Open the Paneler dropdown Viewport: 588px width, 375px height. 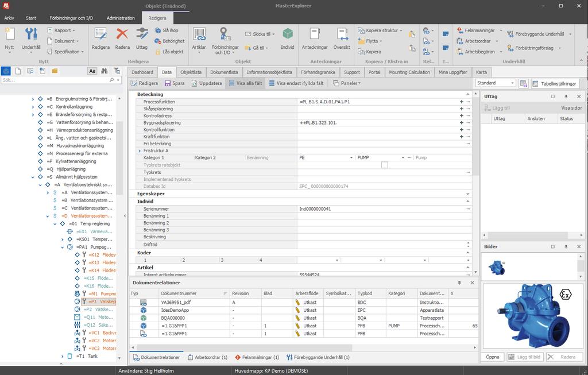(x=346, y=83)
